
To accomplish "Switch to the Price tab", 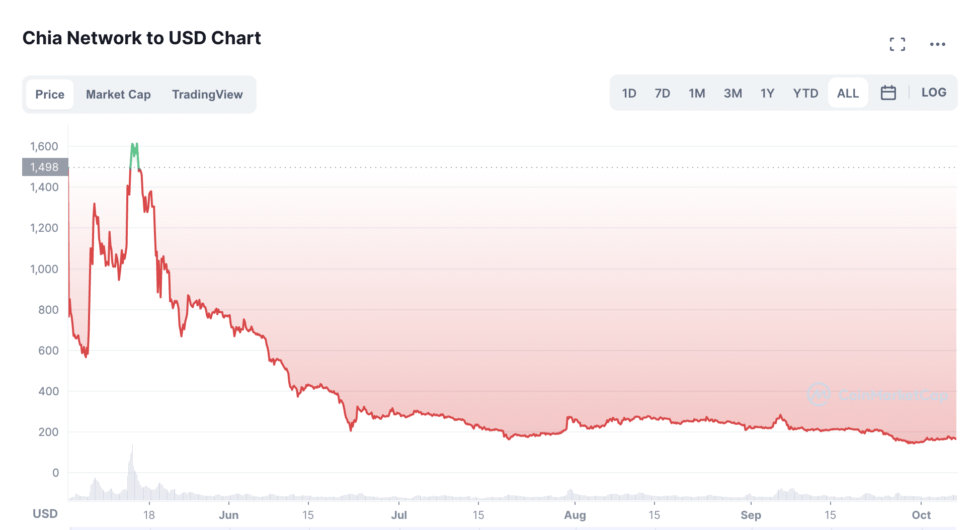I will point(50,95).
